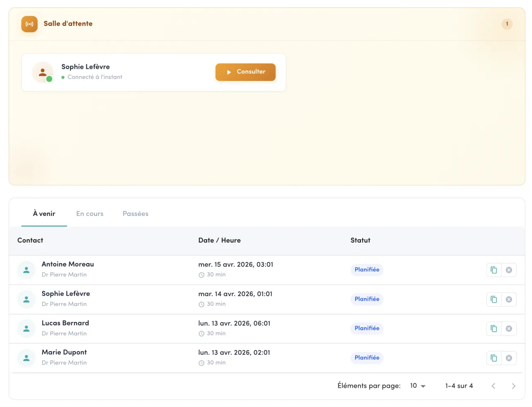
Task: Click Planifiée status badge for Antoine Moreau
Action: coord(367,270)
